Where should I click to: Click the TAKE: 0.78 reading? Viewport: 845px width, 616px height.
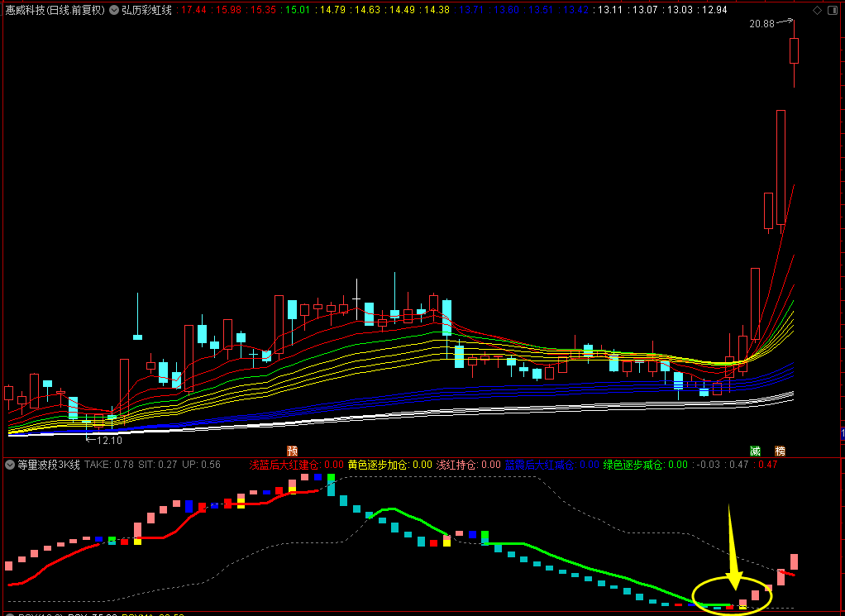109,465
